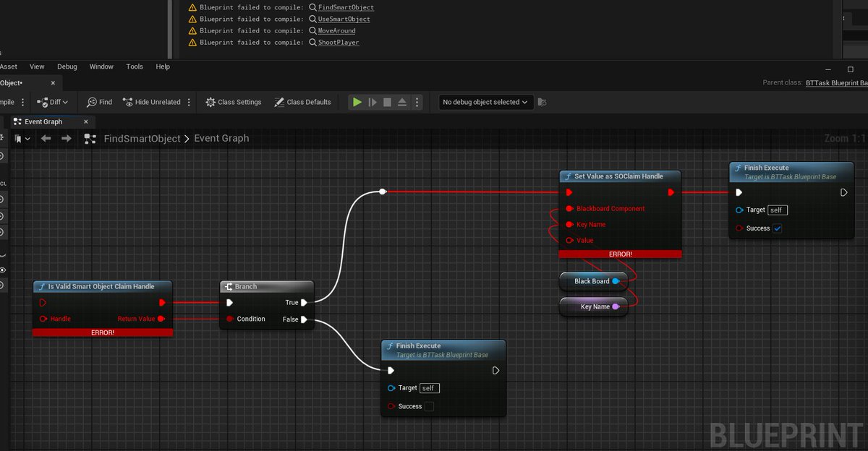868x451 pixels.
Task: Click Set Value node exec output pin
Action: tap(672, 192)
